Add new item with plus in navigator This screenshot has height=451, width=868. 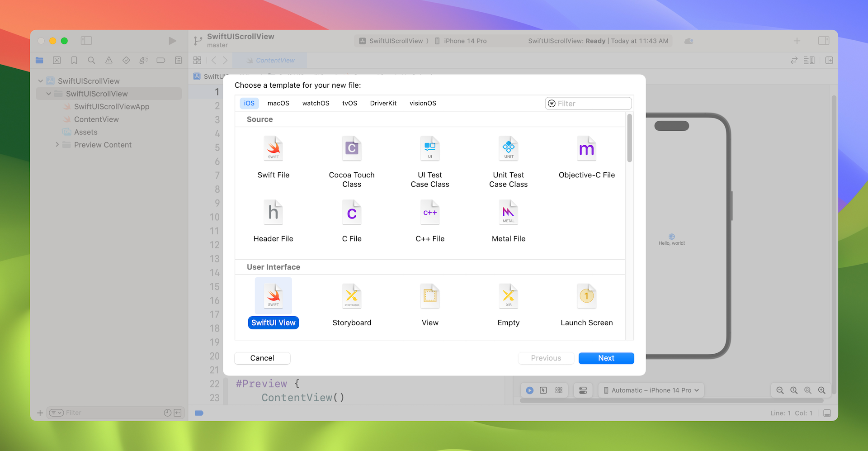(40, 413)
